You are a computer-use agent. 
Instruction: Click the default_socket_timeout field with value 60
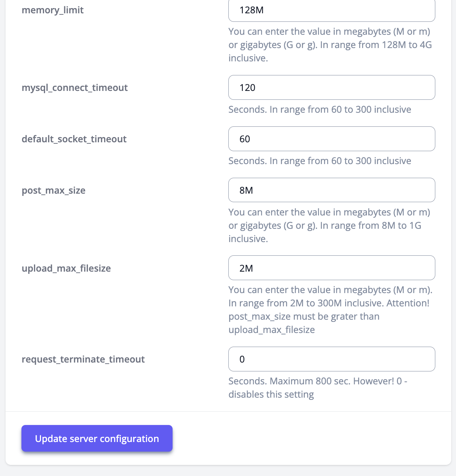[x=331, y=139]
